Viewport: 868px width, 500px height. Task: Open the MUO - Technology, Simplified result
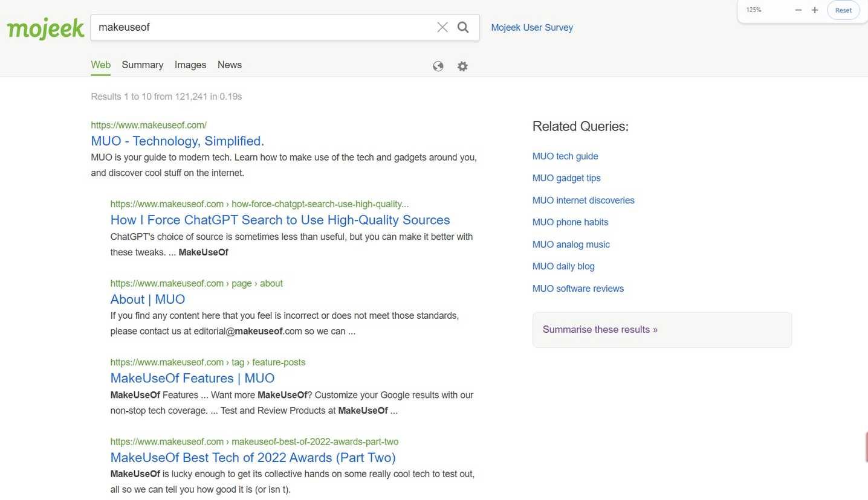pos(177,141)
